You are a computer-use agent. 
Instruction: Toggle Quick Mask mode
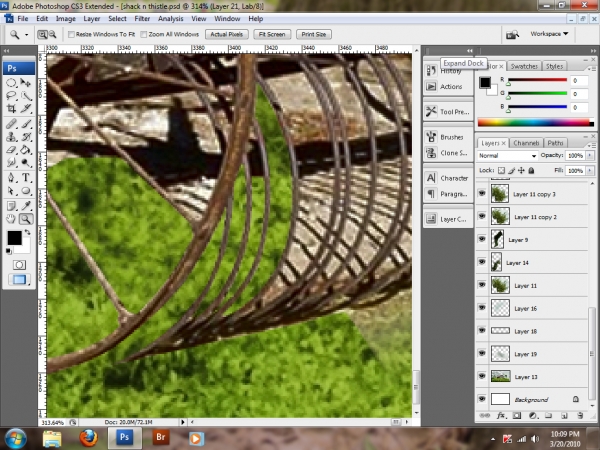[19, 265]
